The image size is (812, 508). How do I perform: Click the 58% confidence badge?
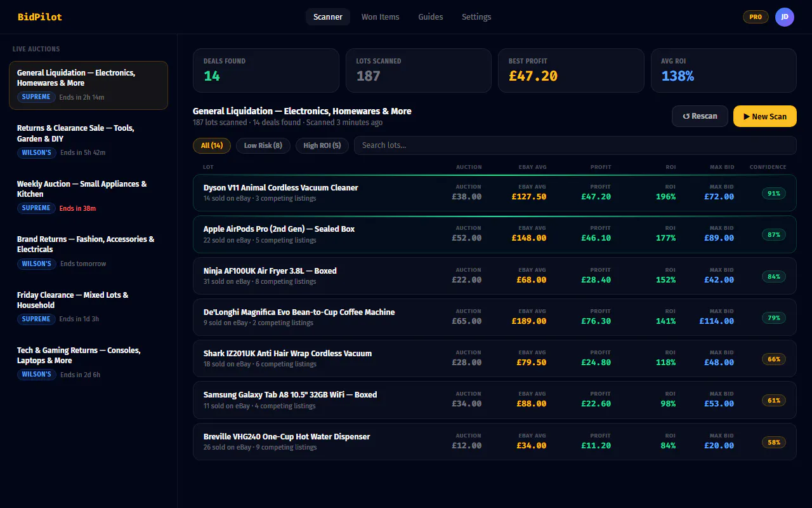pyautogui.click(x=774, y=442)
